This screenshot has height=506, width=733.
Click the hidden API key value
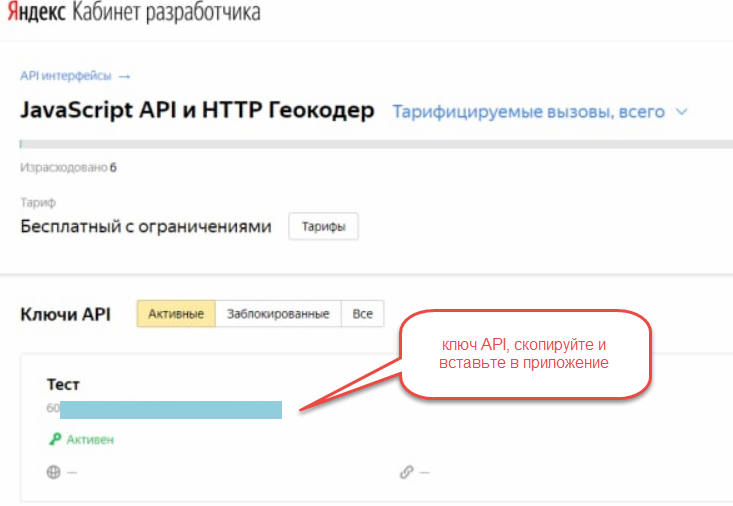click(164, 409)
